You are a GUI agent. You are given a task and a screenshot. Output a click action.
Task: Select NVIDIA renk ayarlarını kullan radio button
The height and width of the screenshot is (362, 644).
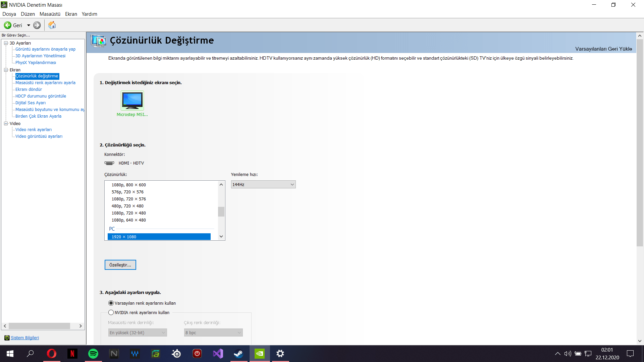tap(111, 312)
